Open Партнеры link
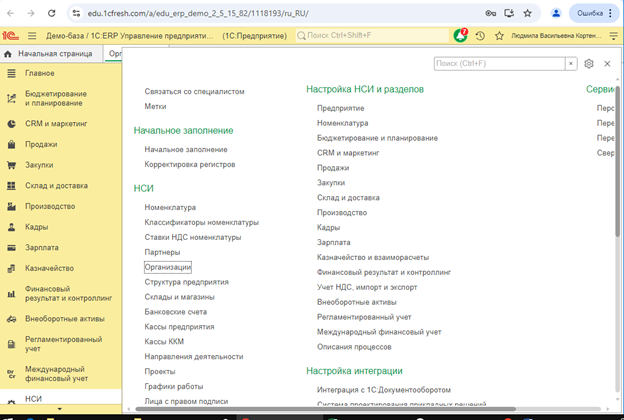Image resolution: width=624 pixels, height=420 pixels. click(162, 252)
